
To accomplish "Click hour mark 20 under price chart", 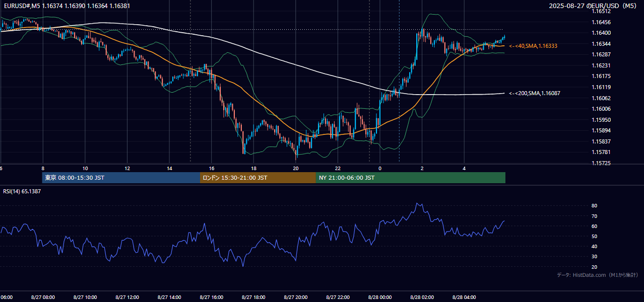I will click(x=296, y=168).
